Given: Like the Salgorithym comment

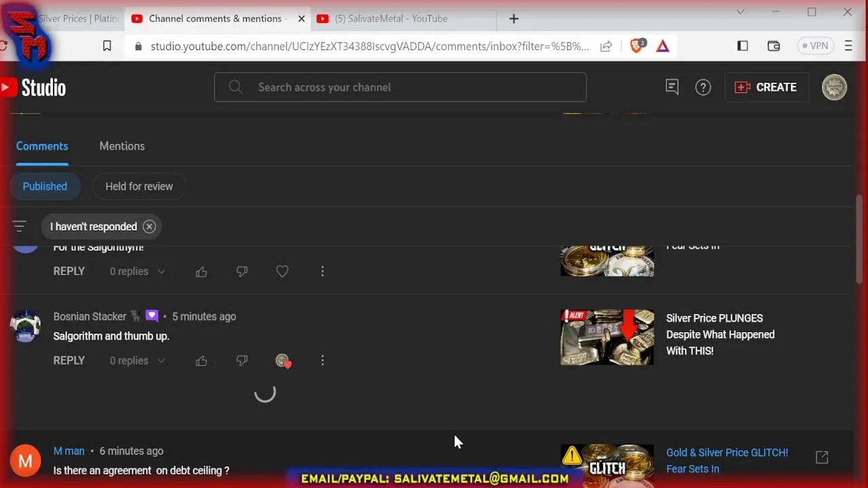Looking at the screenshot, I should coord(201,272).
